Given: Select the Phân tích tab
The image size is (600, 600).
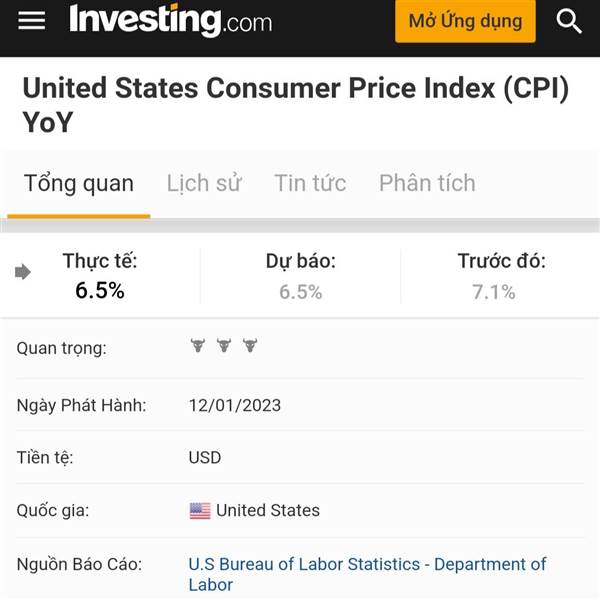Looking at the screenshot, I should (427, 183).
